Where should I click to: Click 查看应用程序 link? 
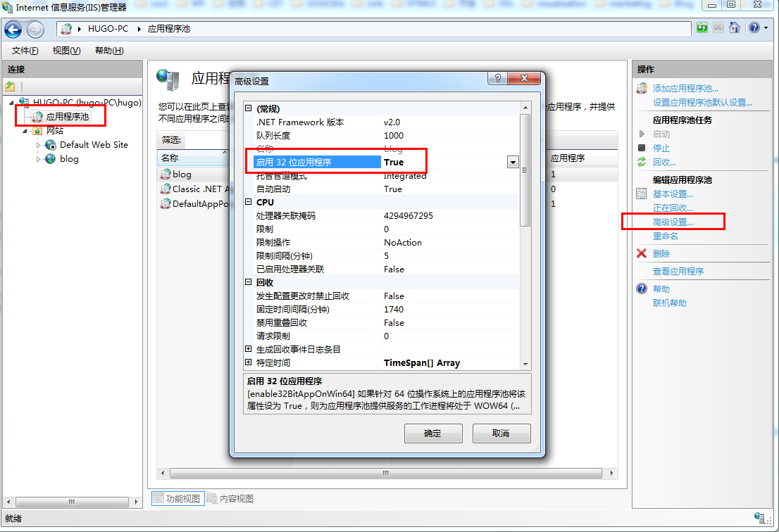[678, 272]
